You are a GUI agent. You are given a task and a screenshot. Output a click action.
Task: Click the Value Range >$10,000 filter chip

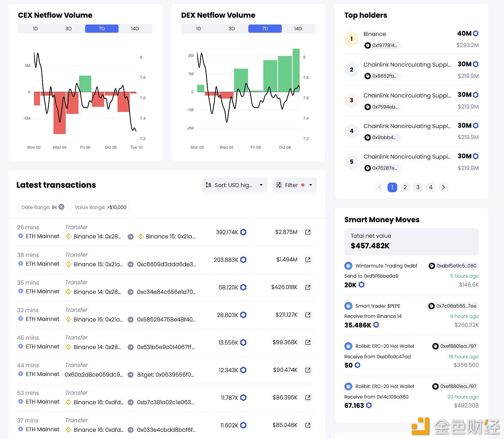coord(100,207)
